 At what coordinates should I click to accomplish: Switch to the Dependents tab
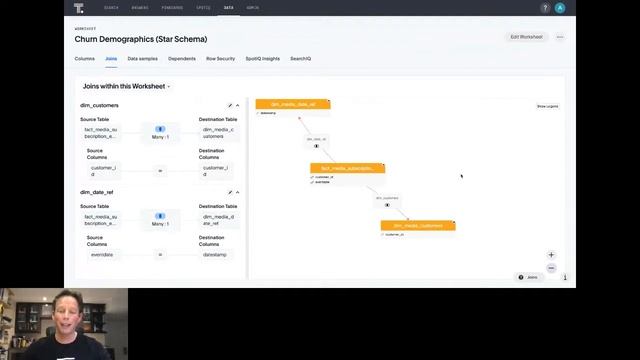click(x=182, y=59)
